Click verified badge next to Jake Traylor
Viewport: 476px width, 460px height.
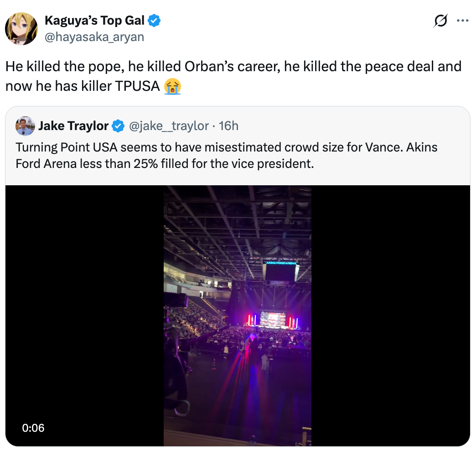(x=119, y=126)
